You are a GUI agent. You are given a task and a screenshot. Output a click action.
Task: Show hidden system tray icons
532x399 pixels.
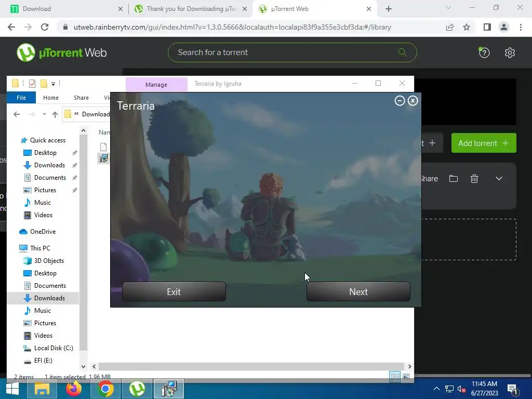point(436,389)
